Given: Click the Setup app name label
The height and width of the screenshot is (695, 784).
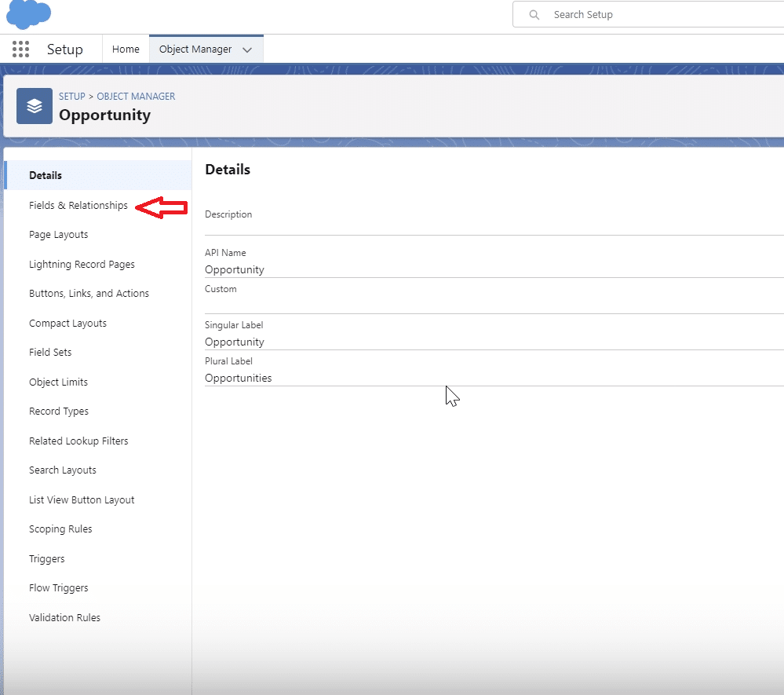Looking at the screenshot, I should pyautogui.click(x=65, y=49).
